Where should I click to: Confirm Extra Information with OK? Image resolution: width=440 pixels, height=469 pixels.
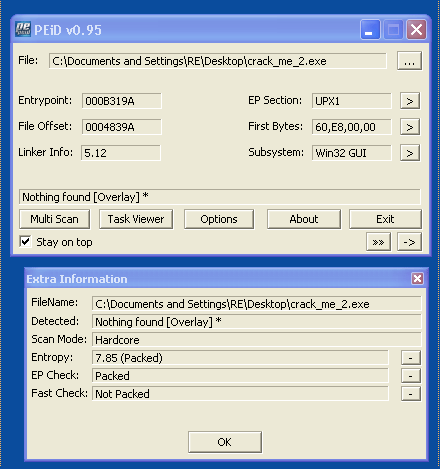click(225, 442)
